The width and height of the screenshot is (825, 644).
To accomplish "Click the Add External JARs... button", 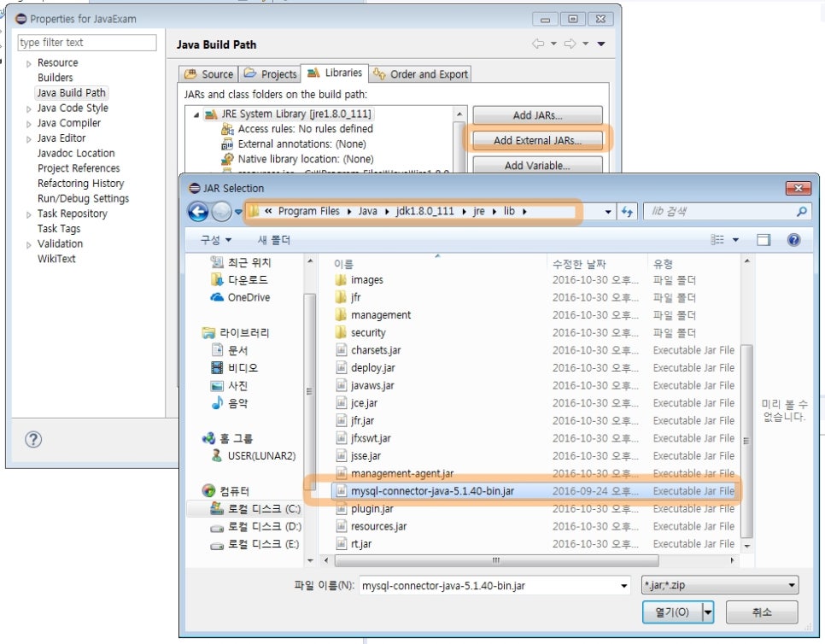I will click(538, 140).
